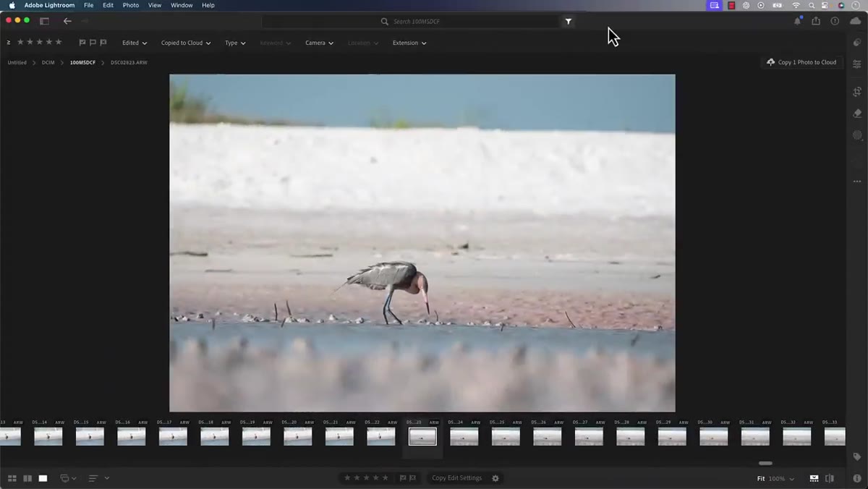Open the Camera filter dropdown
Viewport: 868px width, 489px height.
pyautogui.click(x=319, y=43)
